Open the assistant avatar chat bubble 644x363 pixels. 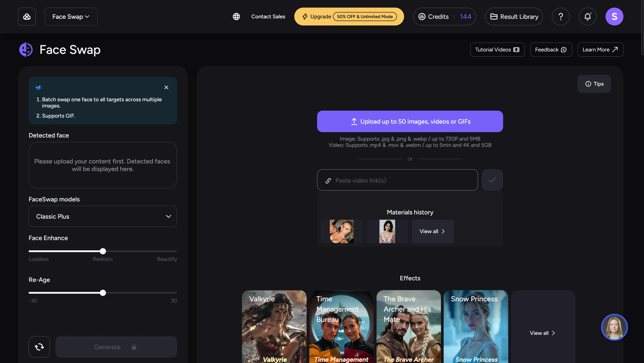point(614,327)
